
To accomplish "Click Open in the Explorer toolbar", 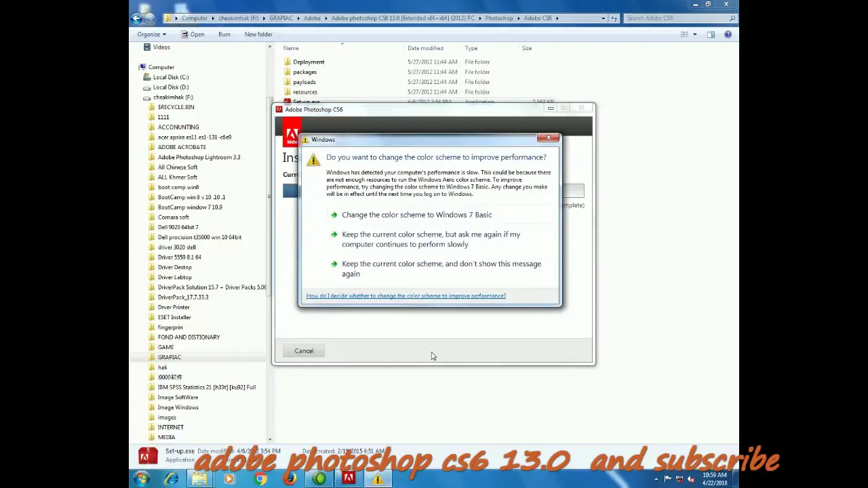I will click(x=193, y=35).
